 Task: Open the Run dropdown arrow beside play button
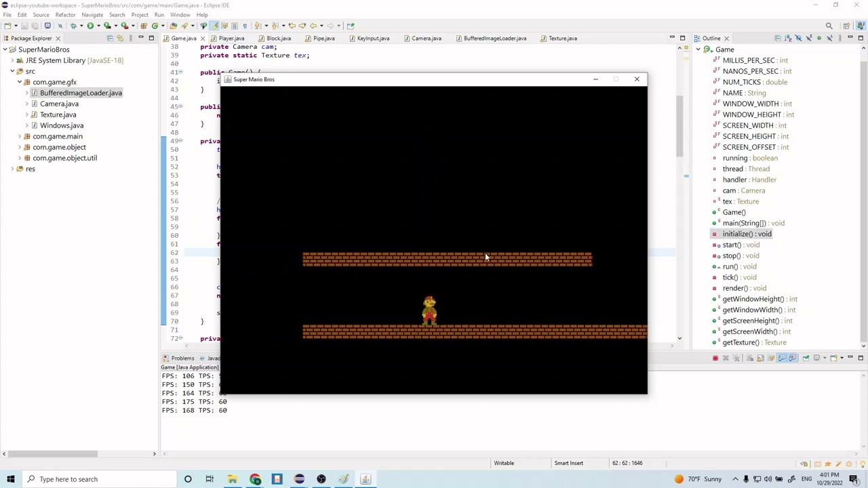98,26
